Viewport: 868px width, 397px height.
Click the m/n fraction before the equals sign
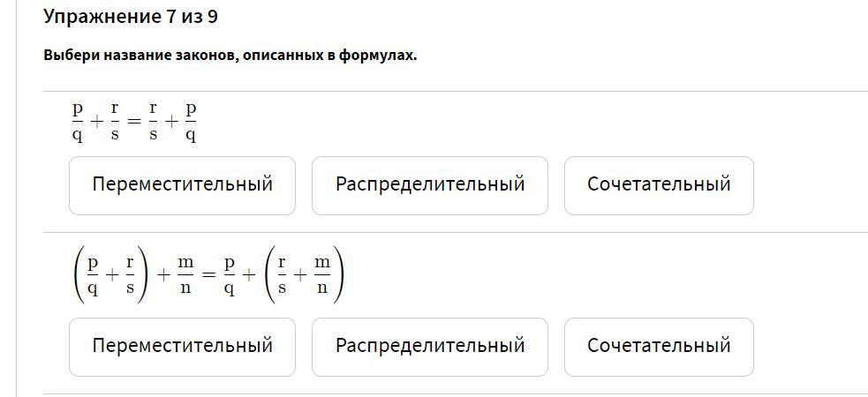click(185, 274)
